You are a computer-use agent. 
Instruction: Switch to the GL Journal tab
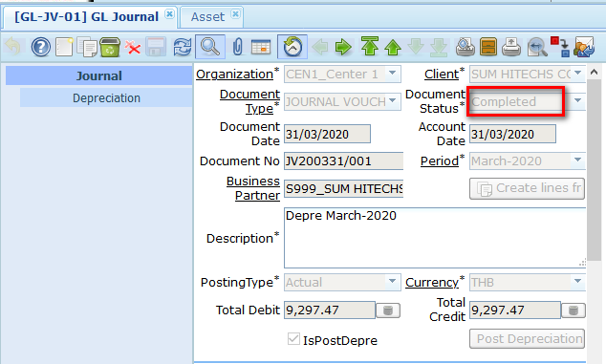[87, 17]
